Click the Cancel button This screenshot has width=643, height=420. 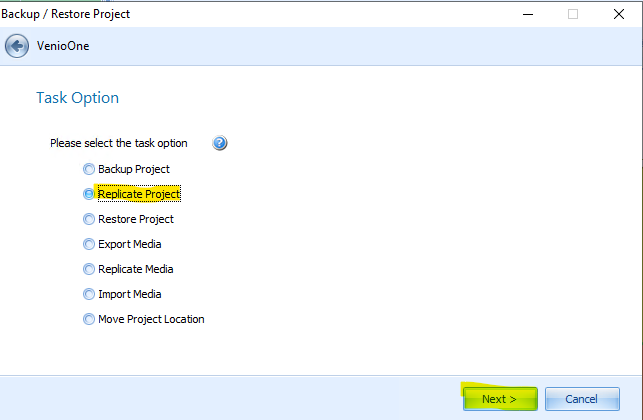point(582,399)
